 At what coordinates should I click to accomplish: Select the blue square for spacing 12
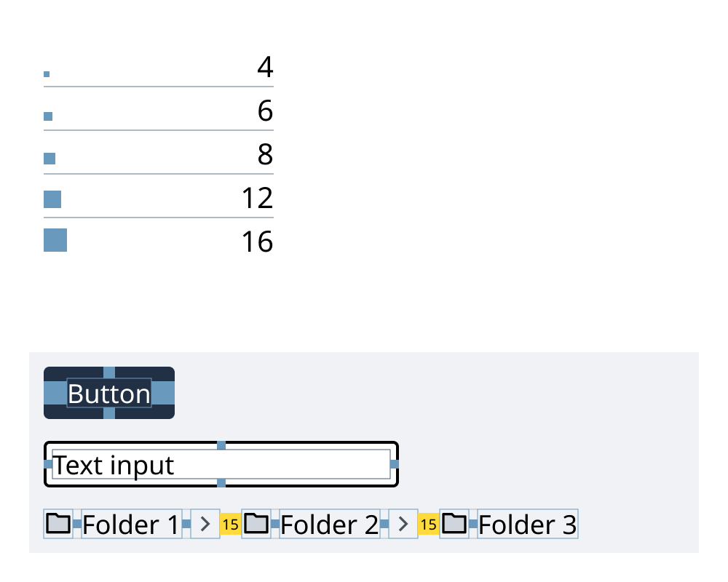[x=52, y=199]
